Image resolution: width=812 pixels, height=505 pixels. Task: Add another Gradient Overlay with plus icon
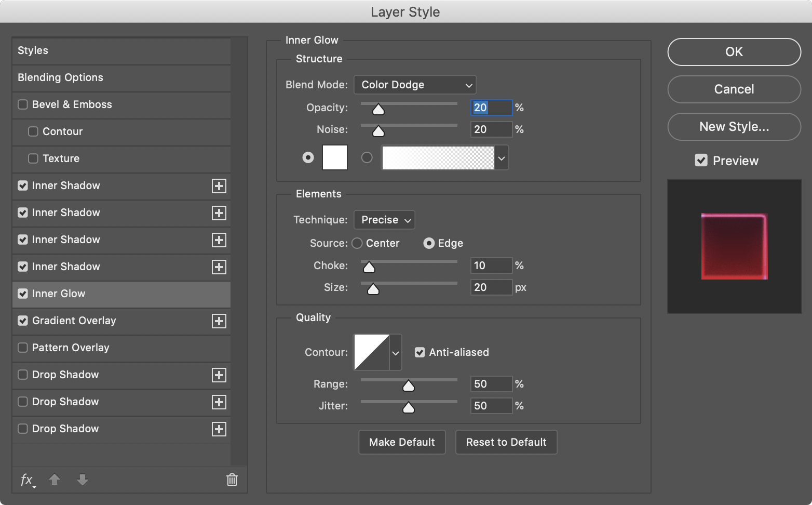coord(219,321)
